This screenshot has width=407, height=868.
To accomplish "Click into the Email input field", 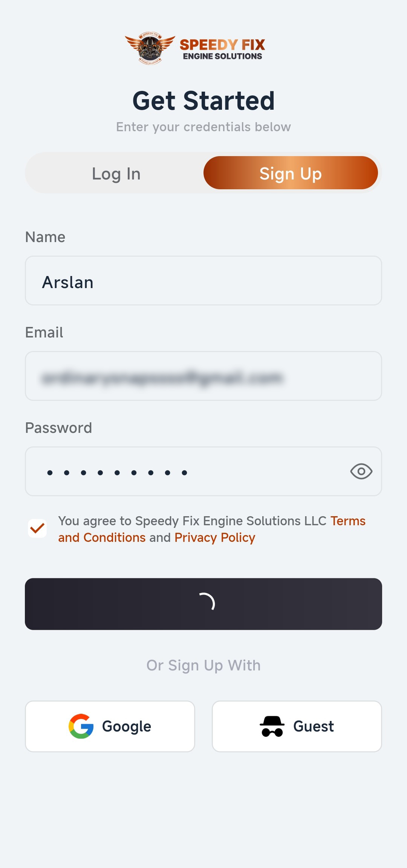I will coord(203,376).
